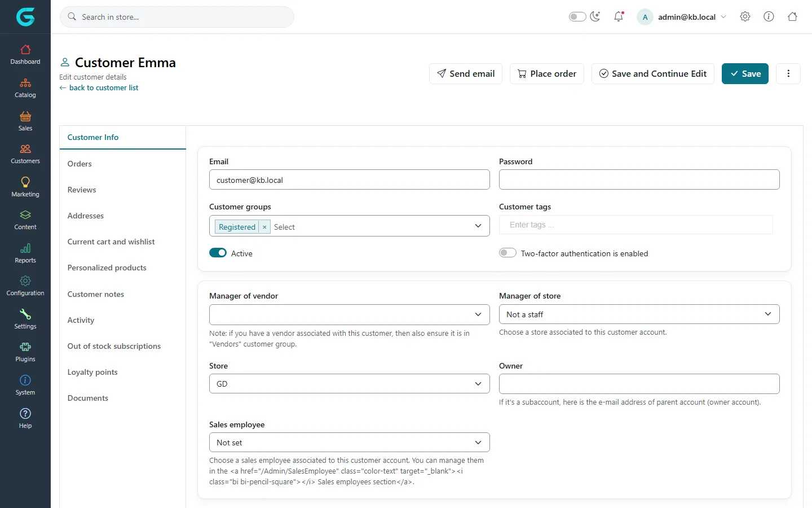The height and width of the screenshot is (508, 812).
Task: Click the Save button
Action: [745, 74]
